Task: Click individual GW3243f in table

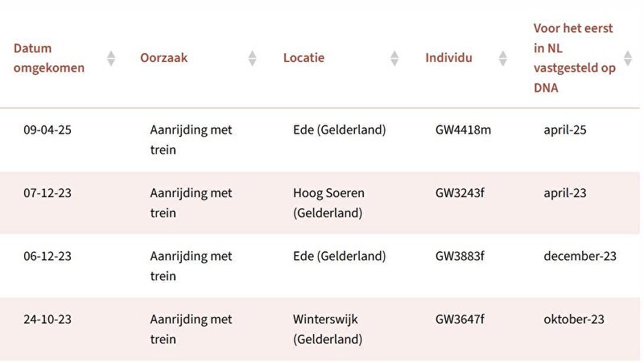Action: tap(460, 193)
